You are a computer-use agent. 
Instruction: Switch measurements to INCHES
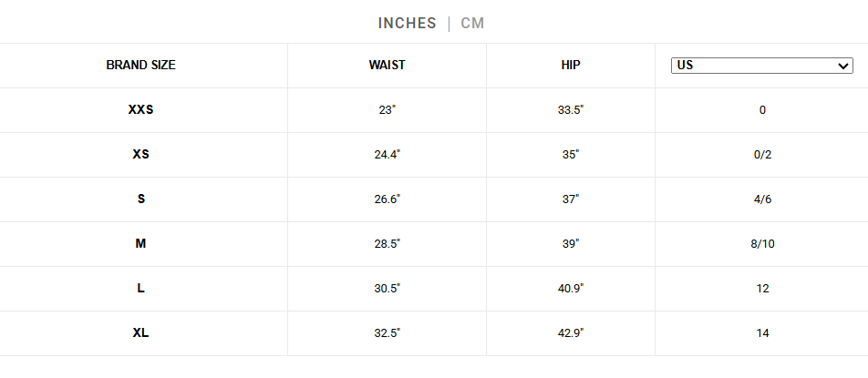pyautogui.click(x=407, y=23)
